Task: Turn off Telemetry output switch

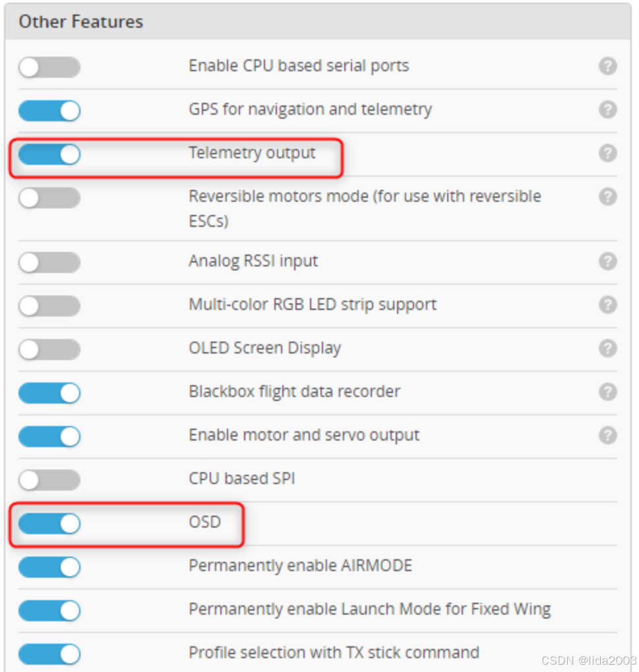Action: [49, 154]
